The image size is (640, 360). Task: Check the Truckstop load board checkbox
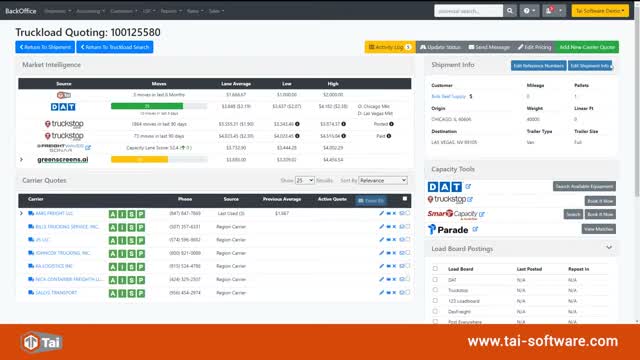(435, 290)
